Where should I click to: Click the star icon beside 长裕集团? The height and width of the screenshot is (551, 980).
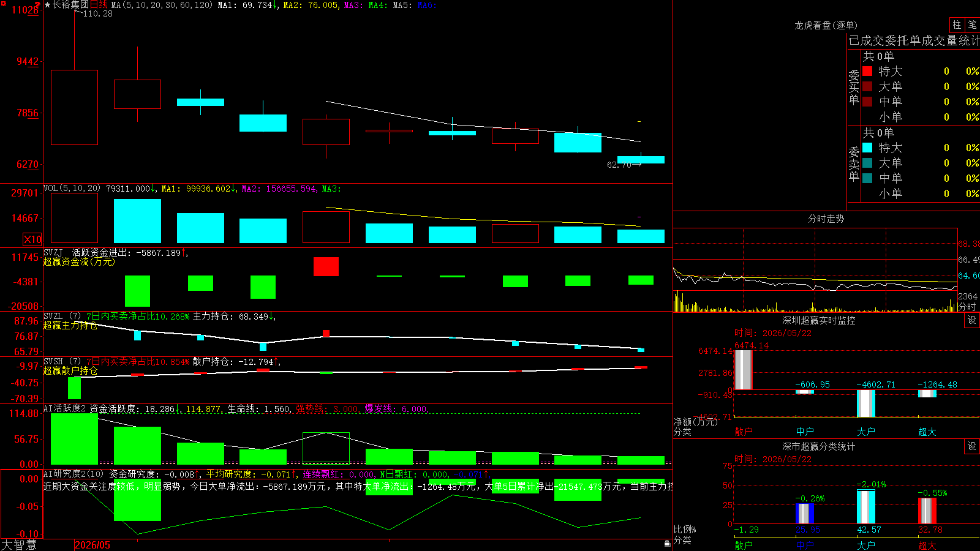click(x=48, y=5)
